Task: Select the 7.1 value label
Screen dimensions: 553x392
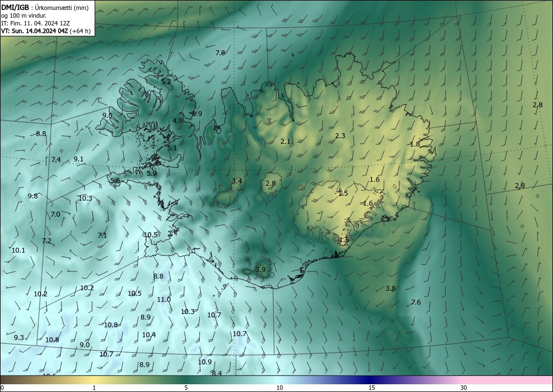Action: (102, 235)
